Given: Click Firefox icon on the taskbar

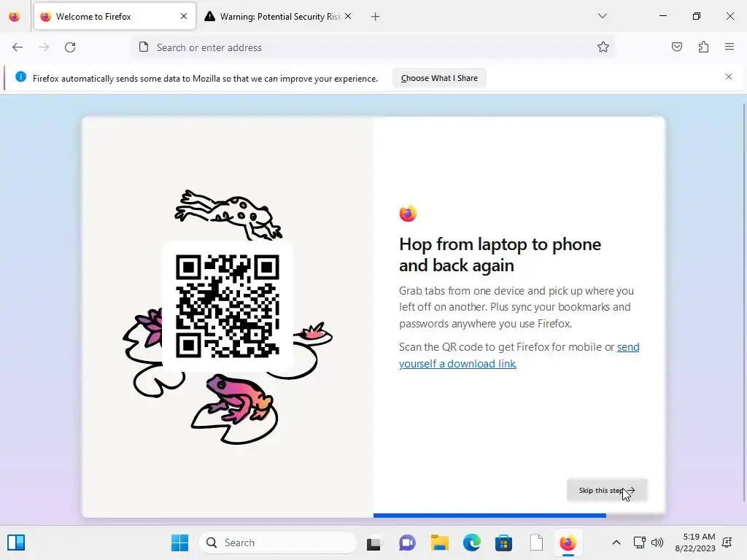Looking at the screenshot, I should 568,542.
